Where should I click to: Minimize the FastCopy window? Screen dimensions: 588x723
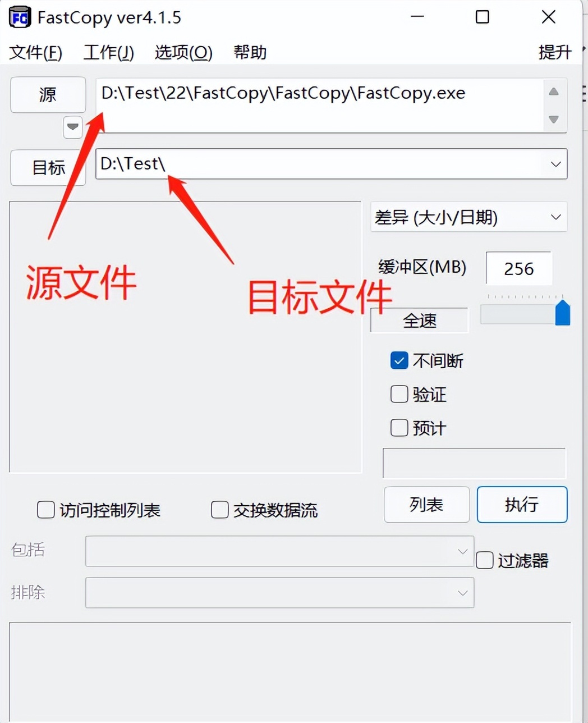coord(417,17)
